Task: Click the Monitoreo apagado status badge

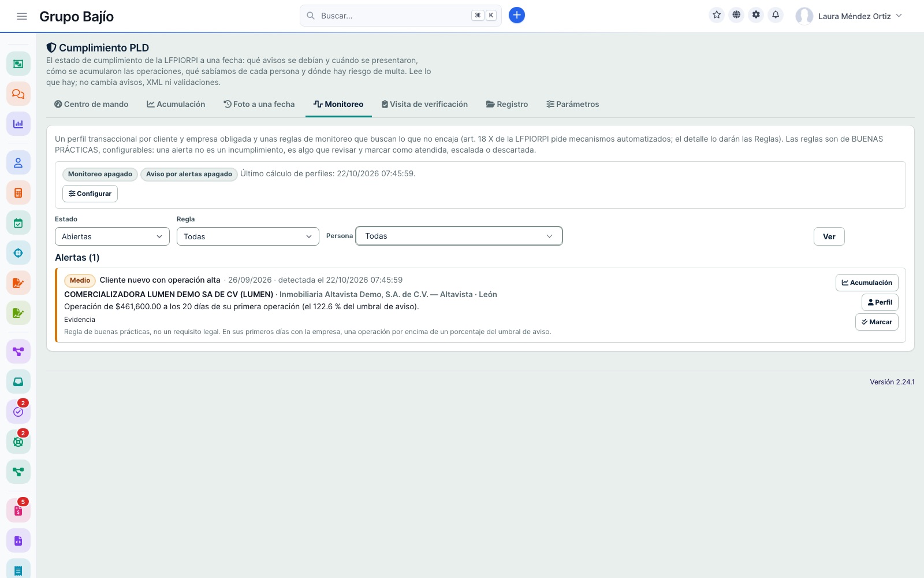Action: (100, 174)
